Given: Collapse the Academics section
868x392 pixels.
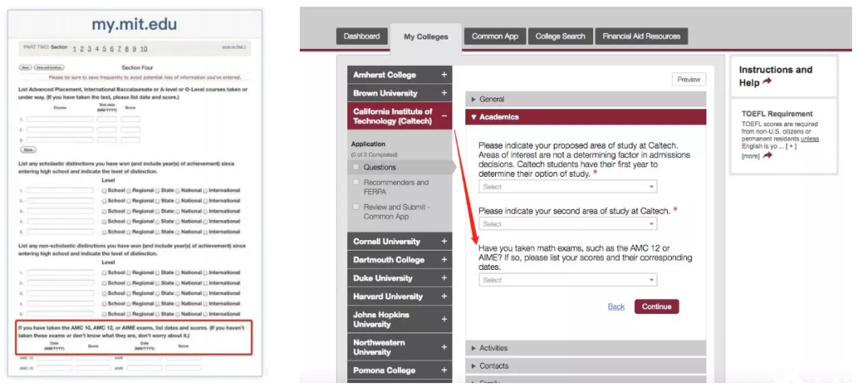Looking at the screenshot, I should coord(586,116).
